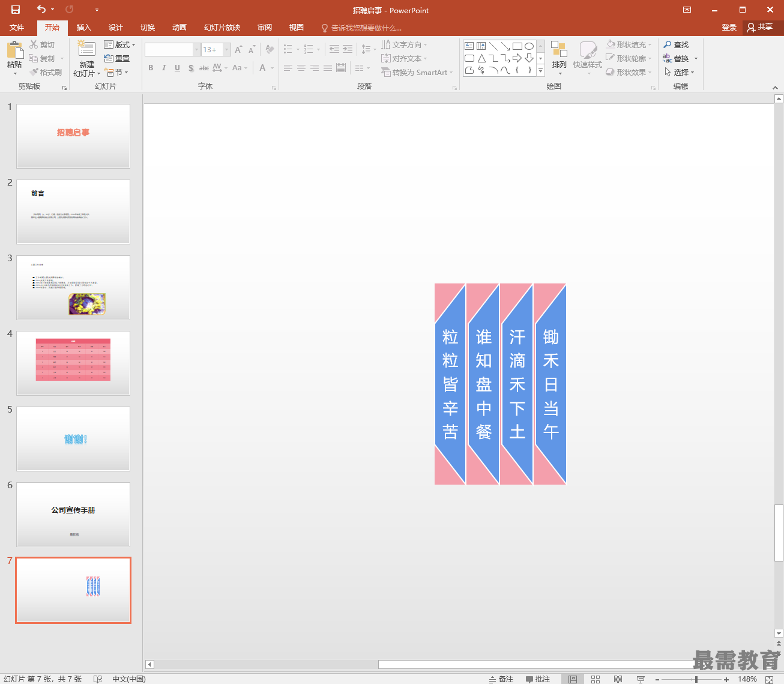Open the Text Direction (文字方向) dropdown
Screen dimensions: 784x684
click(x=404, y=45)
